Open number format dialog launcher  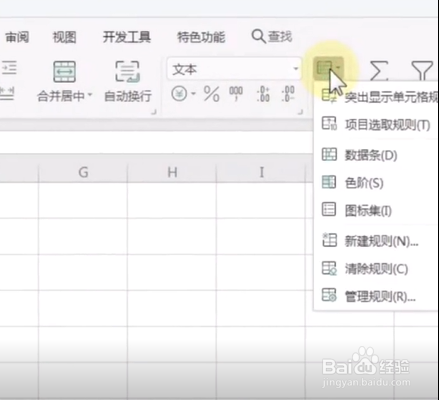click(300, 112)
